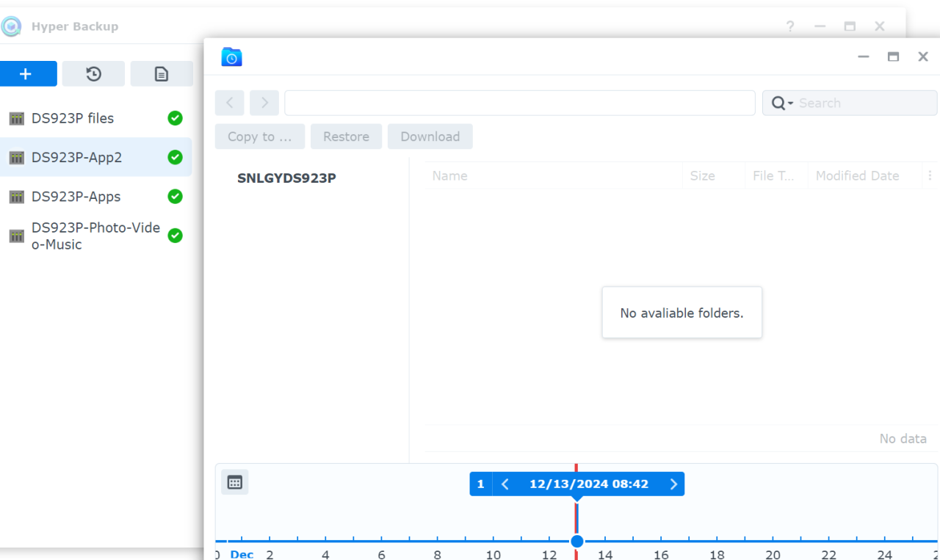The height and width of the screenshot is (560, 940).
Task: Open Hyper Backup help with question mark icon
Action: pyautogui.click(x=789, y=26)
